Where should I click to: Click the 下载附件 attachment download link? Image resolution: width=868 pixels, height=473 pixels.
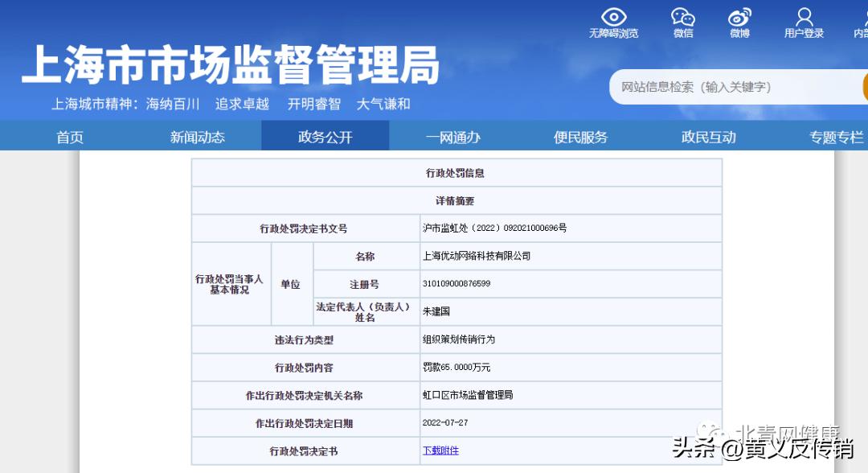click(440, 450)
